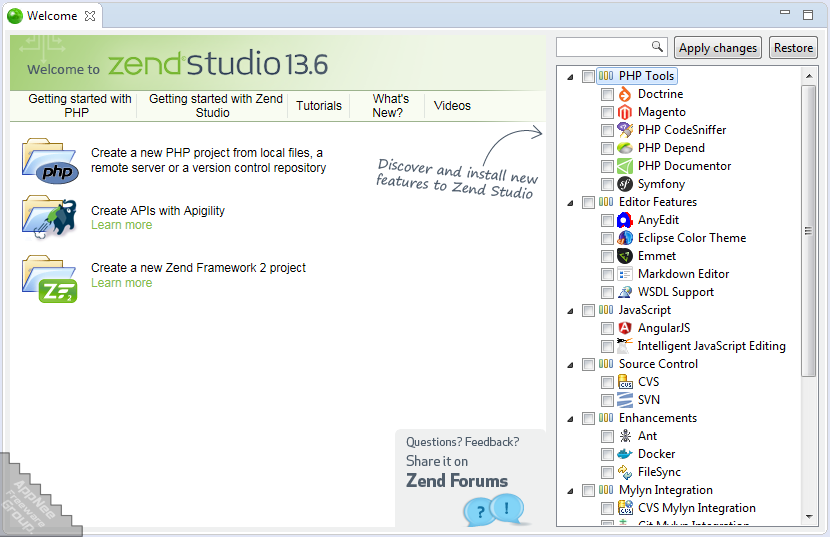Click the SVN icon
The width and height of the screenshot is (830, 537).
coord(625,400)
